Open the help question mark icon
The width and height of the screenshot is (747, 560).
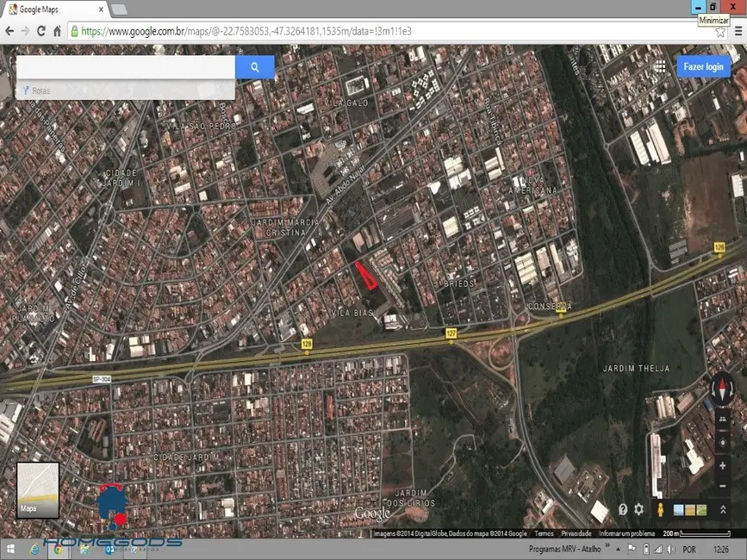[623, 509]
